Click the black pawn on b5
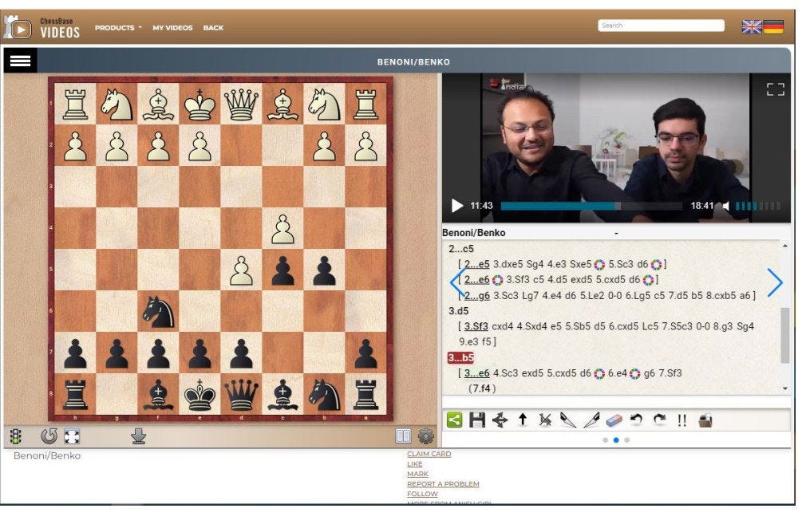 [324, 270]
